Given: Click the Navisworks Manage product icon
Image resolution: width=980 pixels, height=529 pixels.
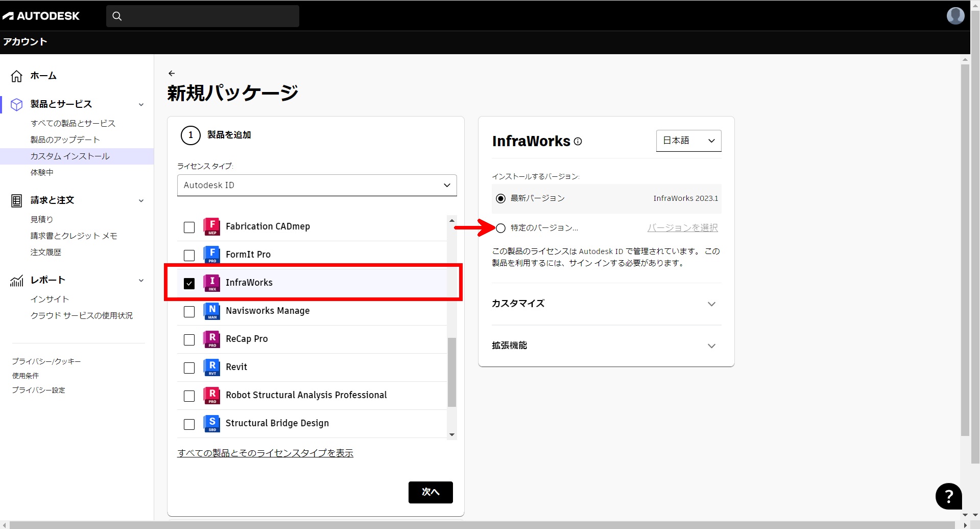Looking at the screenshot, I should click(212, 311).
